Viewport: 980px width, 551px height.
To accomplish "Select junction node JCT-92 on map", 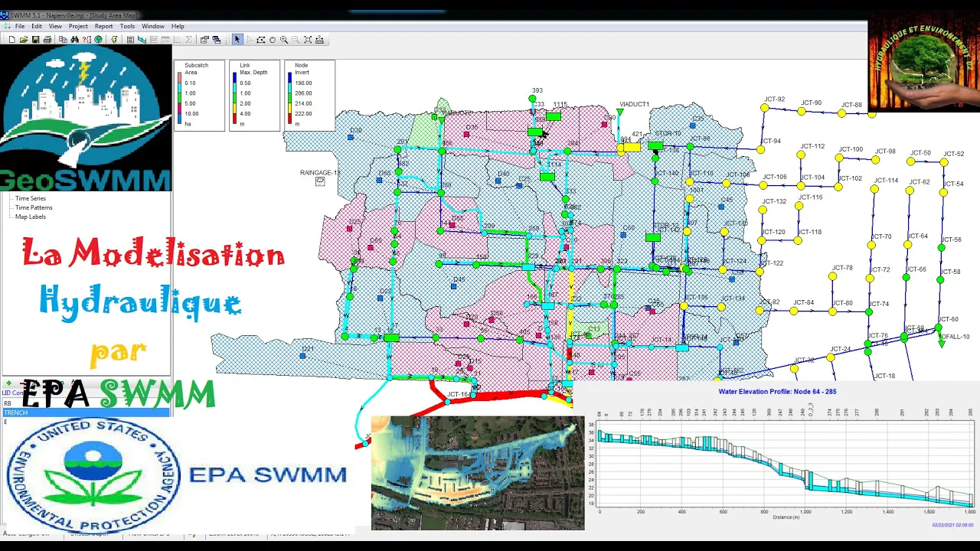I will [764, 108].
